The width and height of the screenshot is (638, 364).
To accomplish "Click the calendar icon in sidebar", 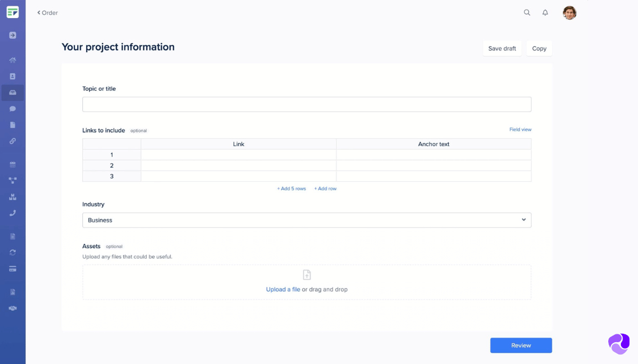I will (13, 164).
